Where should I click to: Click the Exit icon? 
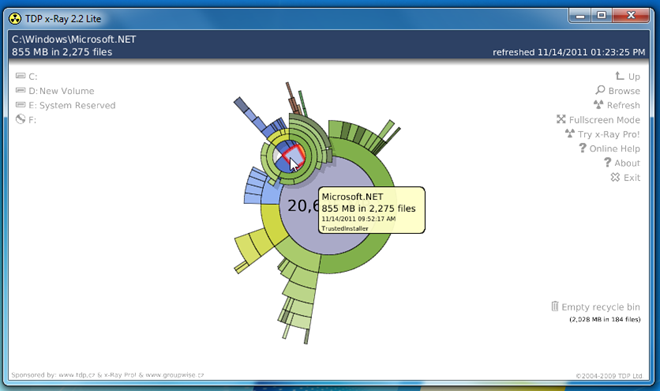[615, 177]
